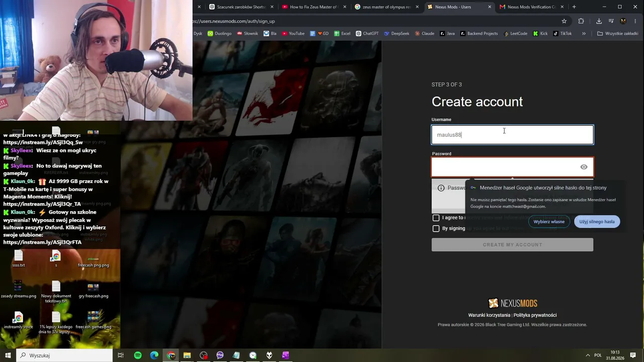Open the Wszystkie zakładki bookmarks folder
The width and height of the screenshot is (644, 362).
tap(617, 34)
